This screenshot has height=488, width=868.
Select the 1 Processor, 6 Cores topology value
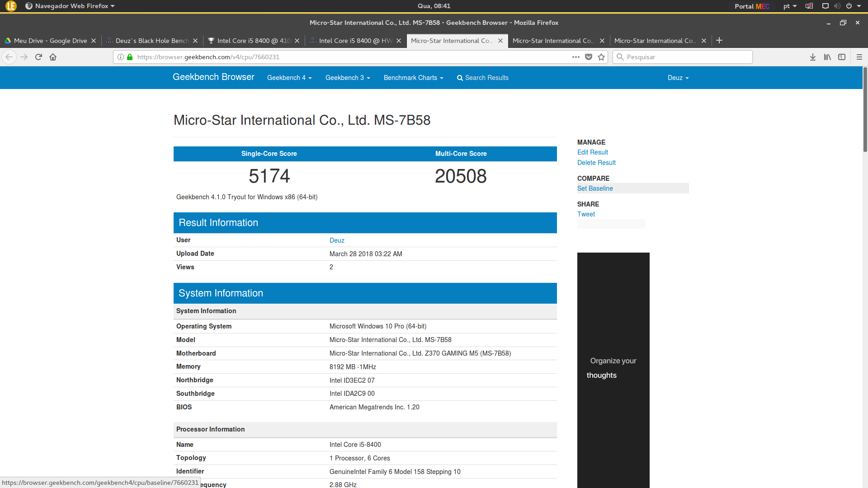pyautogui.click(x=359, y=458)
